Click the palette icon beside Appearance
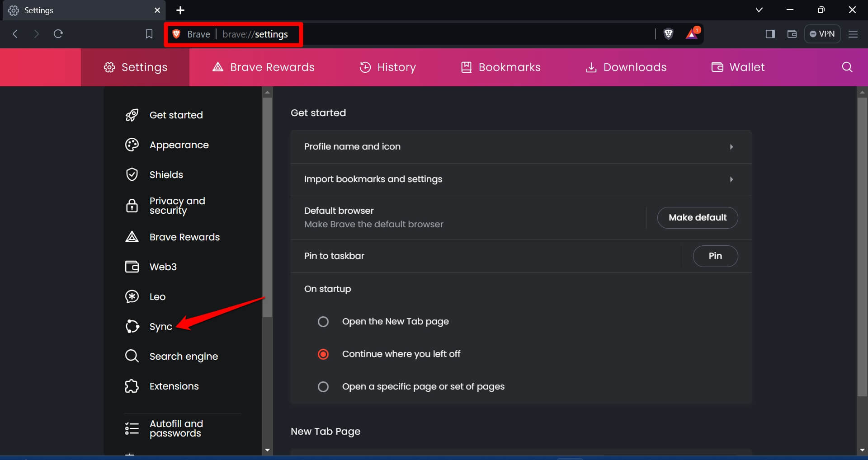 pos(132,145)
